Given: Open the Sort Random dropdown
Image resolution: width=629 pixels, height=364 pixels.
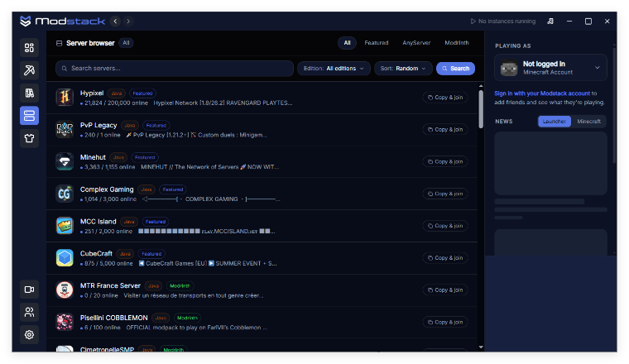Looking at the screenshot, I should pyautogui.click(x=403, y=69).
